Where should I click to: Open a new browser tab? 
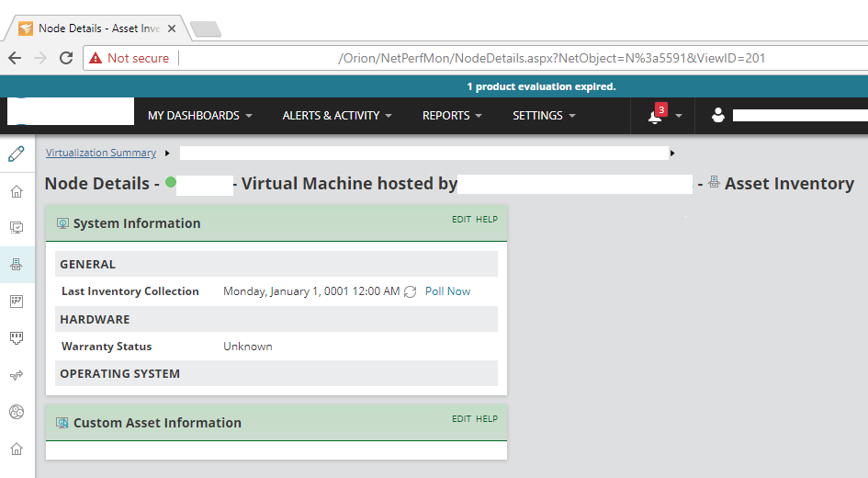point(206,28)
